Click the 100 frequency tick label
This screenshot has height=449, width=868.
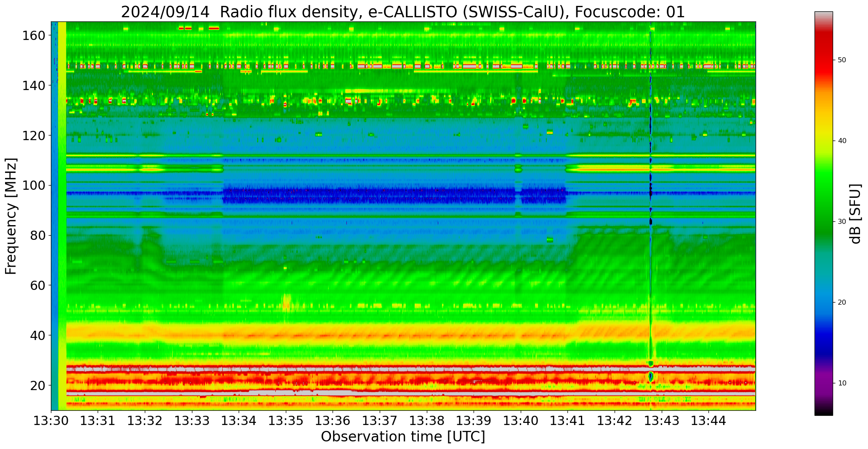click(33, 186)
